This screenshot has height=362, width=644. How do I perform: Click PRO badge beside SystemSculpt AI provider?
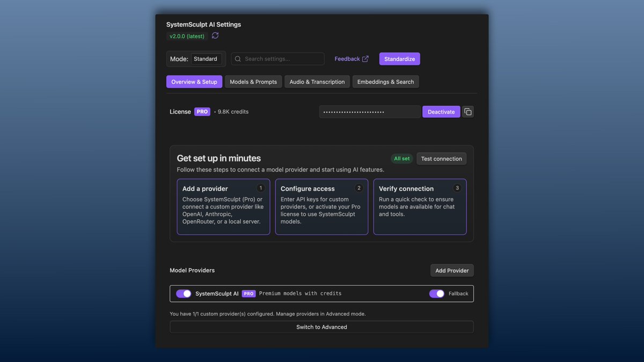(248, 293)
